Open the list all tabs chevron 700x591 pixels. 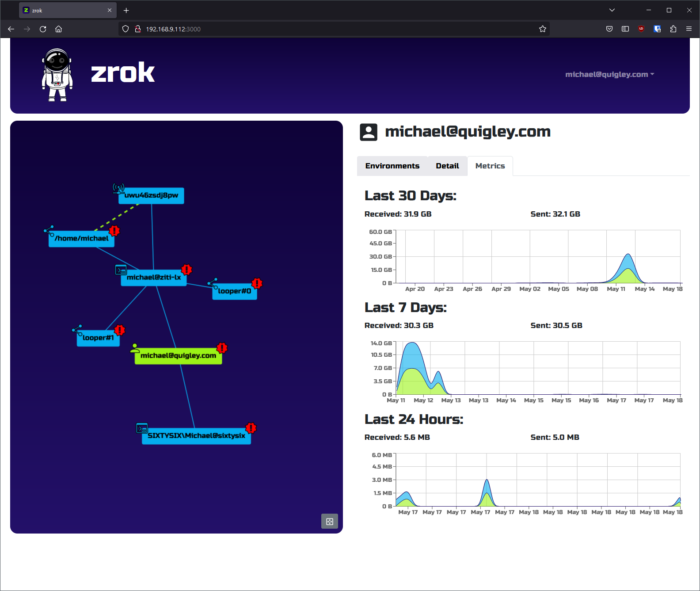pos(612,10)
